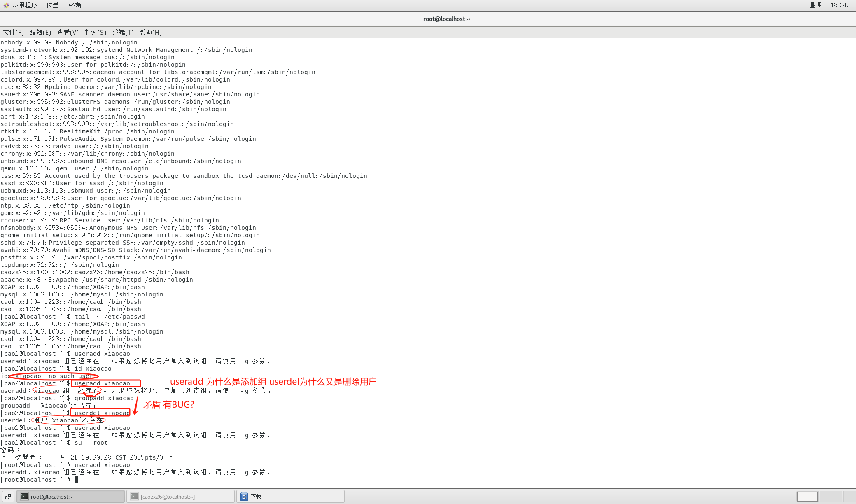Viewport: 856px width, 504px height.
Task: Open the 应用程序 applications menu
Action: coord(25,5)
